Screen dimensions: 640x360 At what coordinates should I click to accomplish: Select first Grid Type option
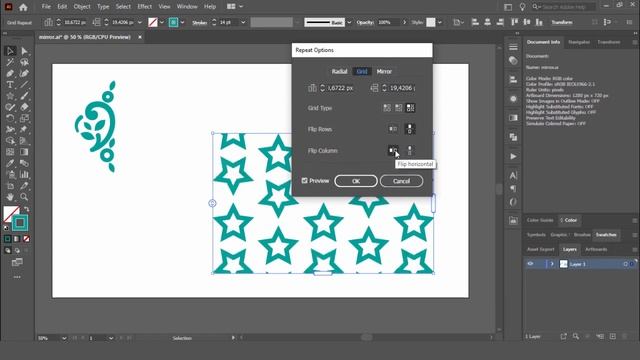387,108
